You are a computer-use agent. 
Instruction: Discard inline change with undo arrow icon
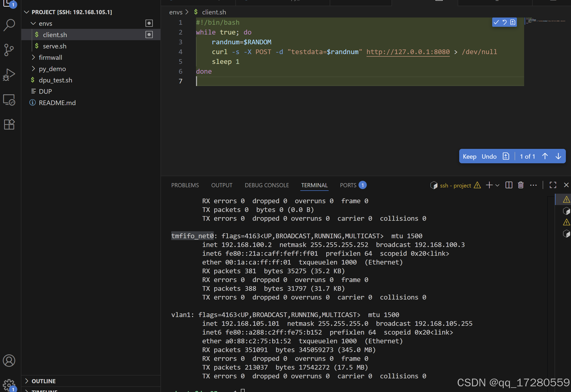[x=505, y=22]
